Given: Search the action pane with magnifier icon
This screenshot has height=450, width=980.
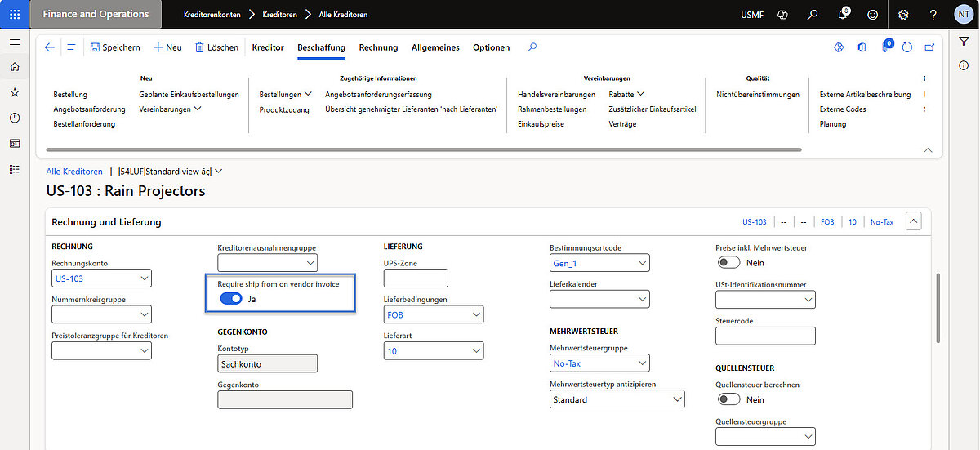Looking at the screenshot, I should pos(532,47).
